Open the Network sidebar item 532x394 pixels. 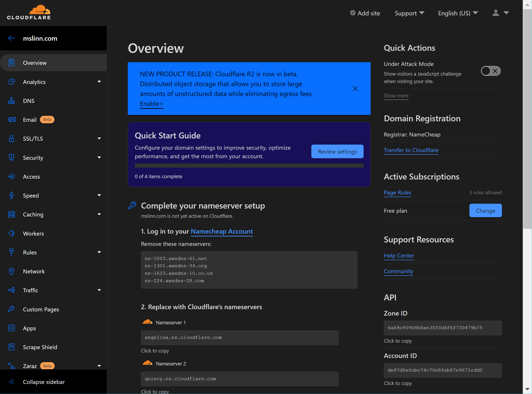[34, 271]
